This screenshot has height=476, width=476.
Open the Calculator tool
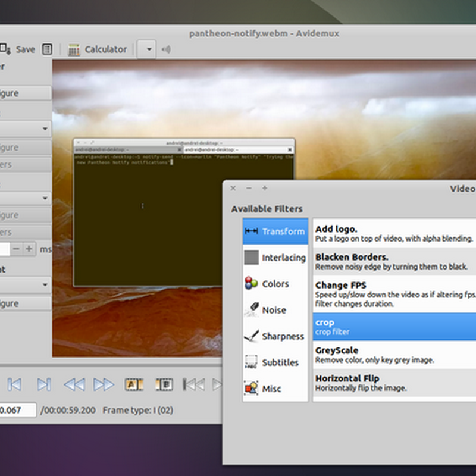[x=98, y=49]
